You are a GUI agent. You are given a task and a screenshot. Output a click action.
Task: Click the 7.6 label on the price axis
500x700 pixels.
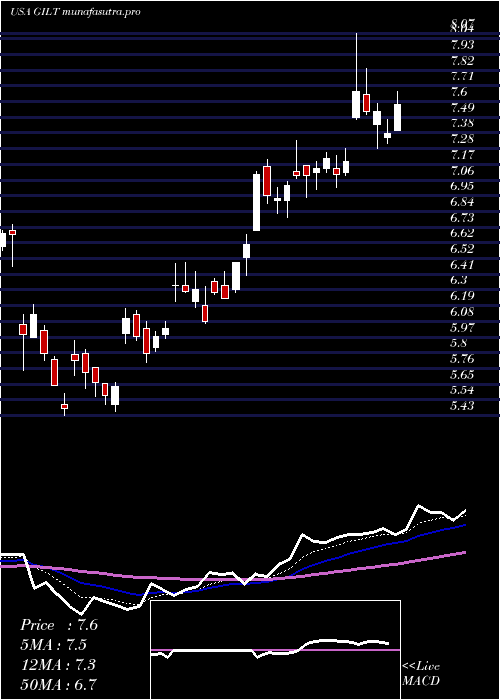[x=459, y=92]
